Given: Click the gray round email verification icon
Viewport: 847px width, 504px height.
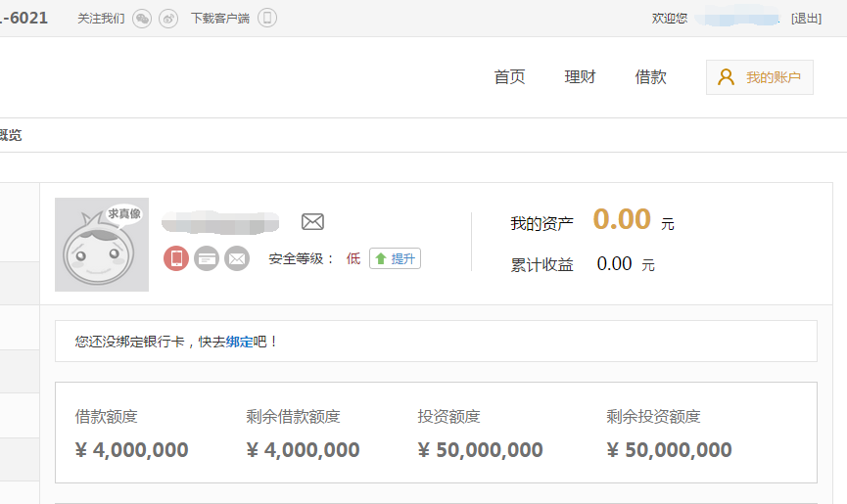Looking at the screenshot, I should click(x=237, y=258).
